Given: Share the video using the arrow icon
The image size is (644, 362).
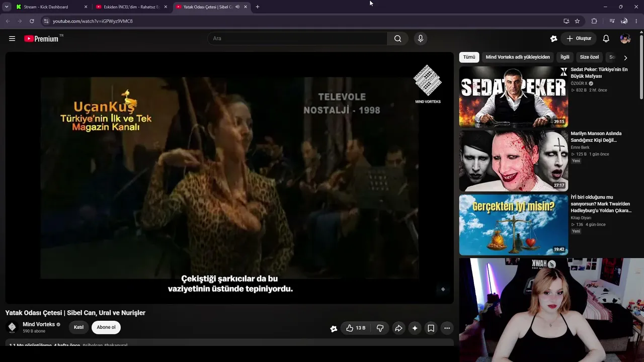Looking at the screenshot, I should (x=398, y=328).
